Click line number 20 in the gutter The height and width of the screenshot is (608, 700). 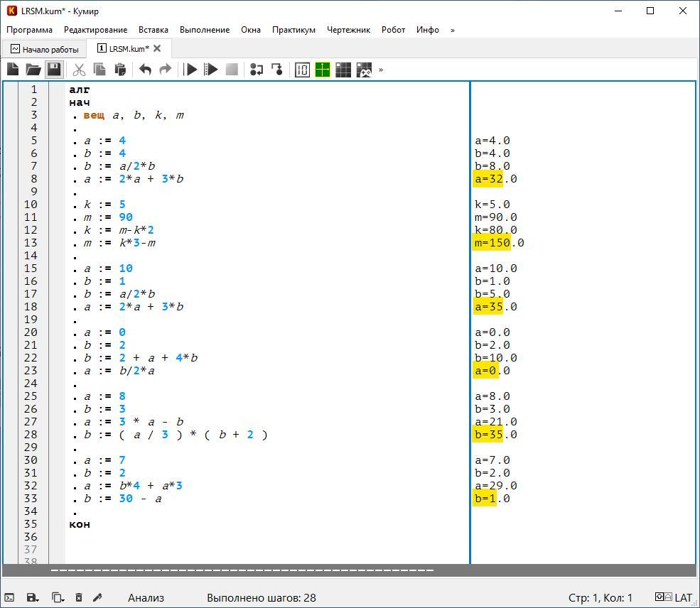tap(31, 333)
